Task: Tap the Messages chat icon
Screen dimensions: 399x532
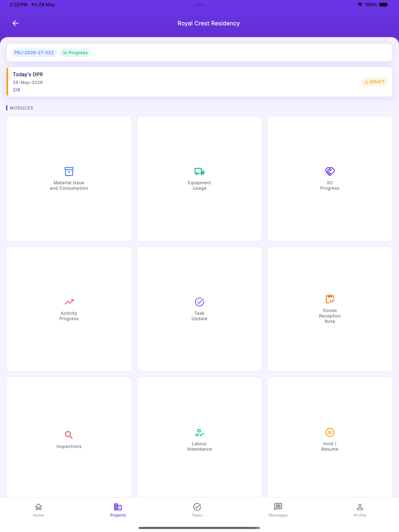Action: coord(278,507)
